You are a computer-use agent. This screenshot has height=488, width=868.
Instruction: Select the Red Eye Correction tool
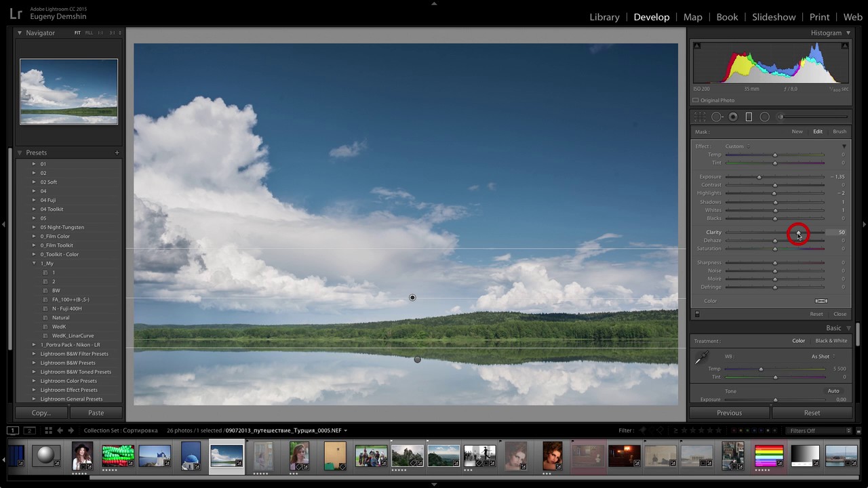[732, 117]
